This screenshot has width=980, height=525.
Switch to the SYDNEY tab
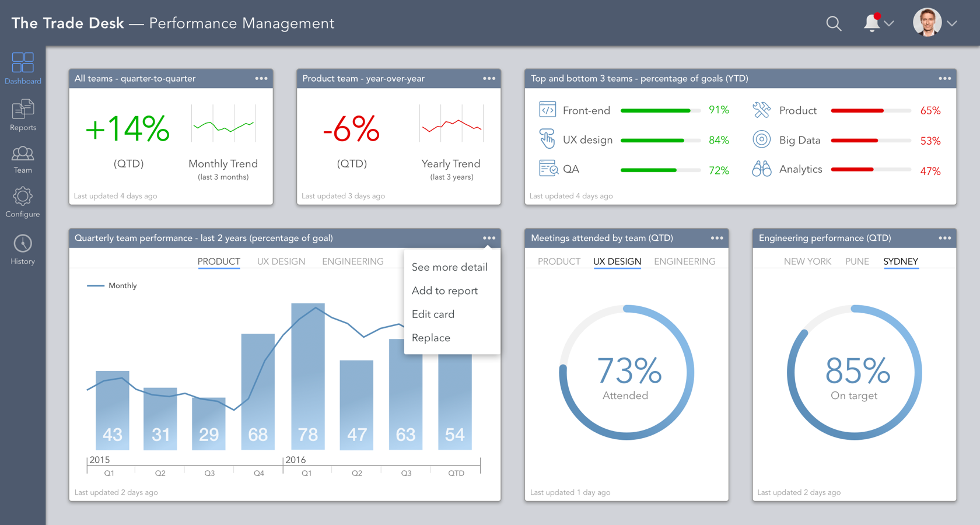click(901, 261)
